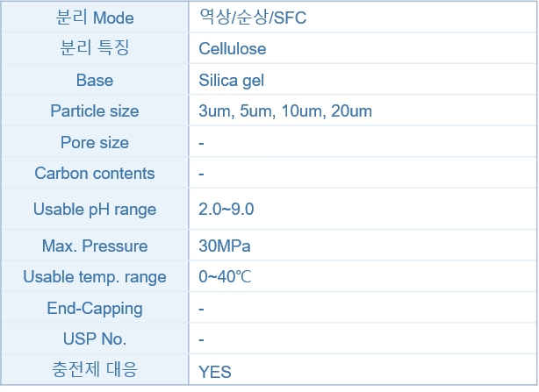
Task: Click the End-Capping label
Action: [x=95, y=308]
